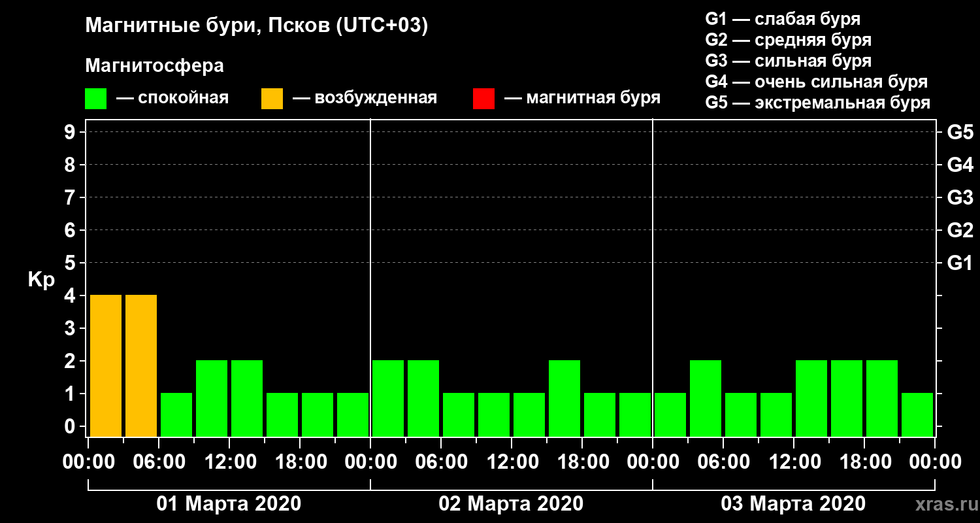Click the 09:00–12:00 green bar on 01 Марта
The height and width of the screenshot is (523, 980).
coord(212,398)
